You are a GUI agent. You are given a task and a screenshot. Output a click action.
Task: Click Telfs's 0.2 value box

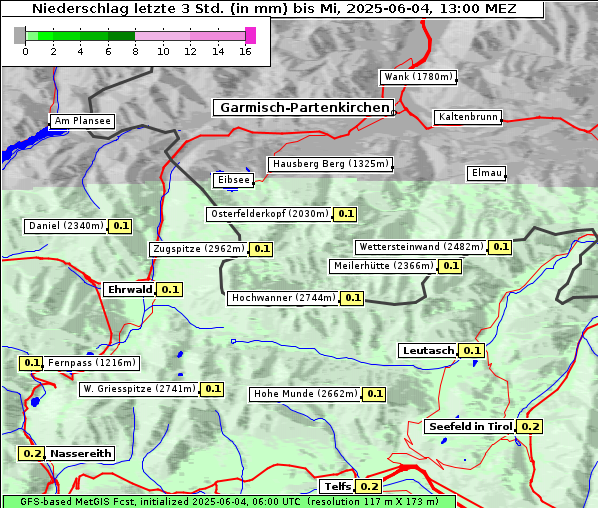coord(369,487)
